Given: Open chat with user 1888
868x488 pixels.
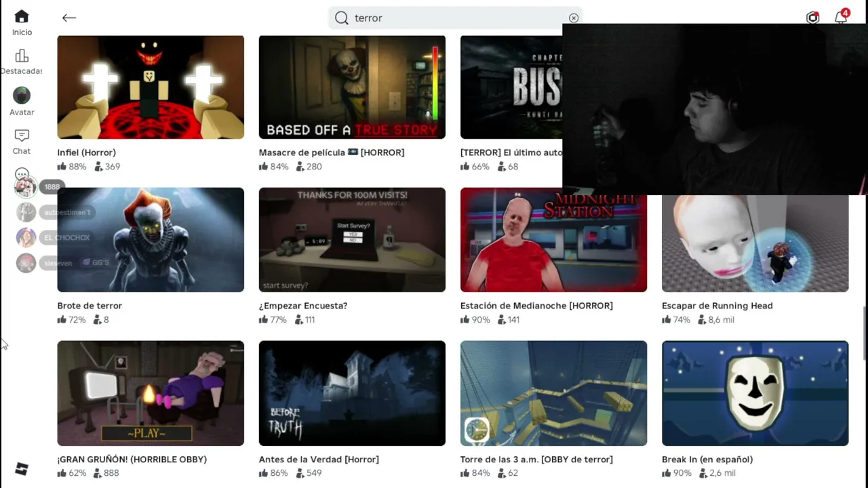Looking at the screenshot, I should click(x=26, y=187).
